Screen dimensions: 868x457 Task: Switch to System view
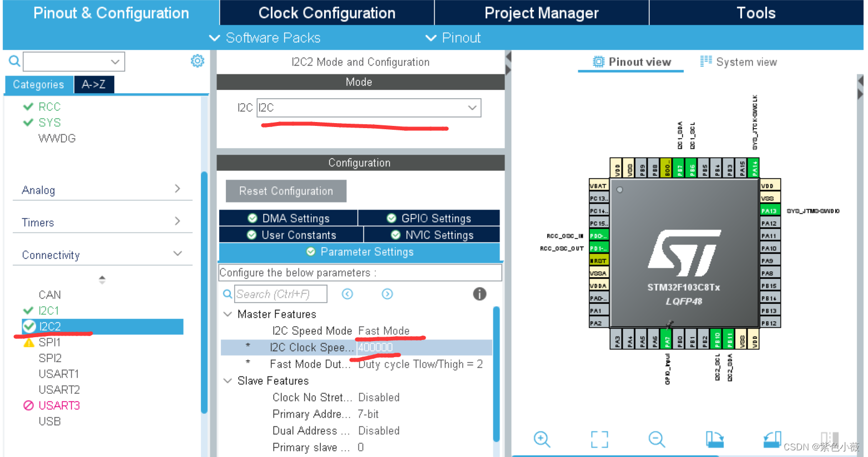(739, 62)
